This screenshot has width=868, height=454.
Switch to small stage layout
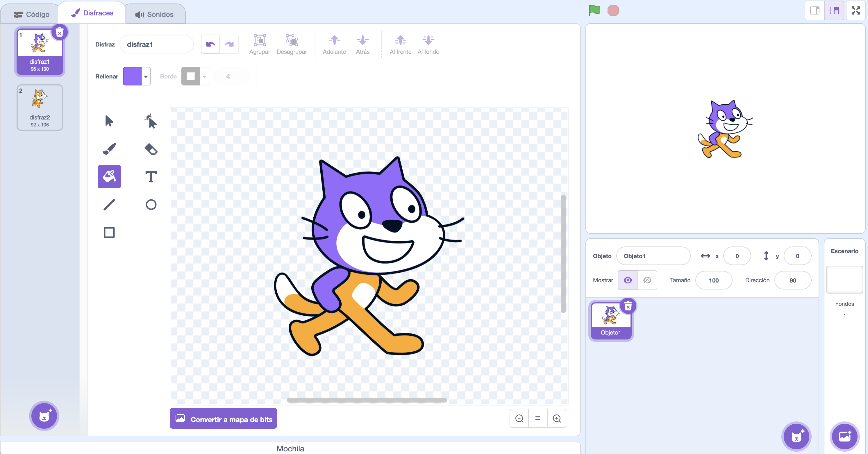(x=815, y=10)
